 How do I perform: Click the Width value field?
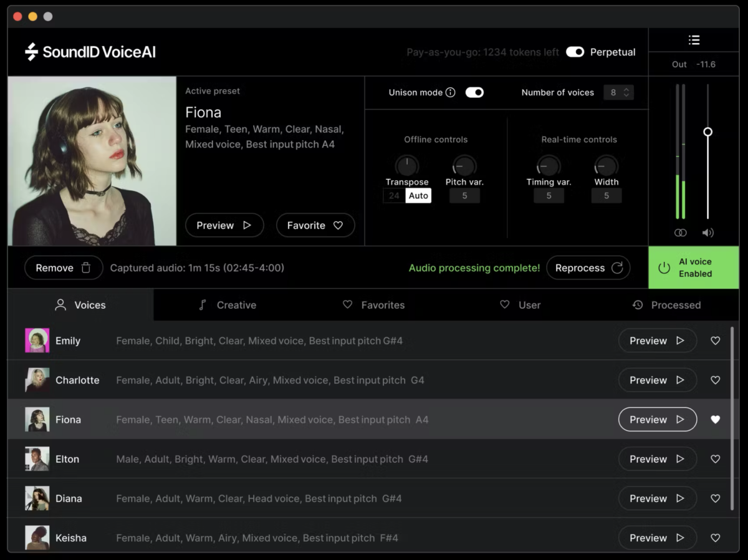(607, 196)
